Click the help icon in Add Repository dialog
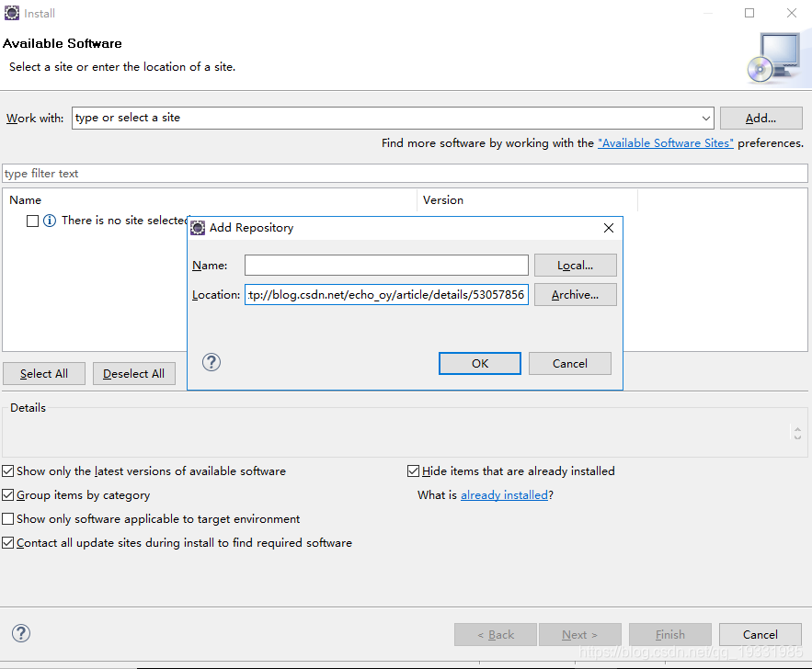This screenshot has height=669, width=812. (x=212, y=362)
